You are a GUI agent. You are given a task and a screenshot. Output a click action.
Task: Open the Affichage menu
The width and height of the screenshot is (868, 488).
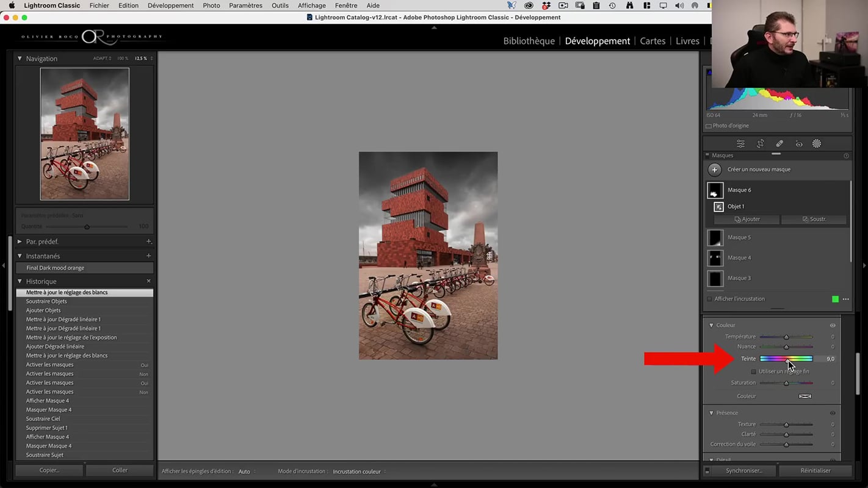(x=312, y=5)
